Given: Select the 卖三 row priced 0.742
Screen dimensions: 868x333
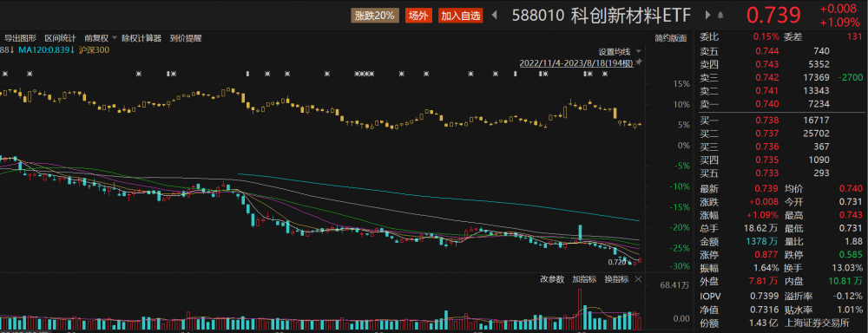Looking at the screenshot, I should point(781,77).
